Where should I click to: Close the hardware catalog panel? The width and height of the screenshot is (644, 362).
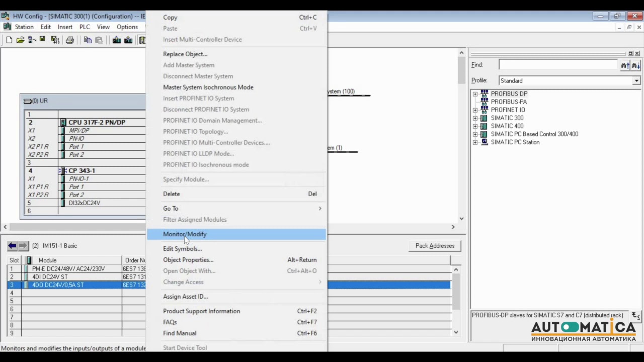(x=637, y=53)
